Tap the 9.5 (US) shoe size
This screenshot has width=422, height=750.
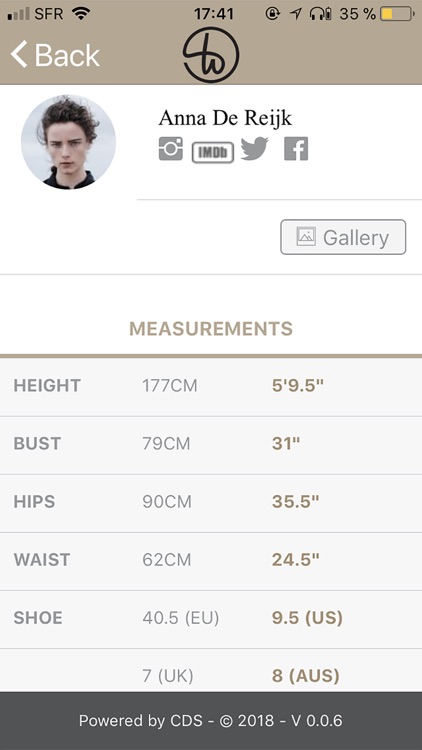[307, 618]
